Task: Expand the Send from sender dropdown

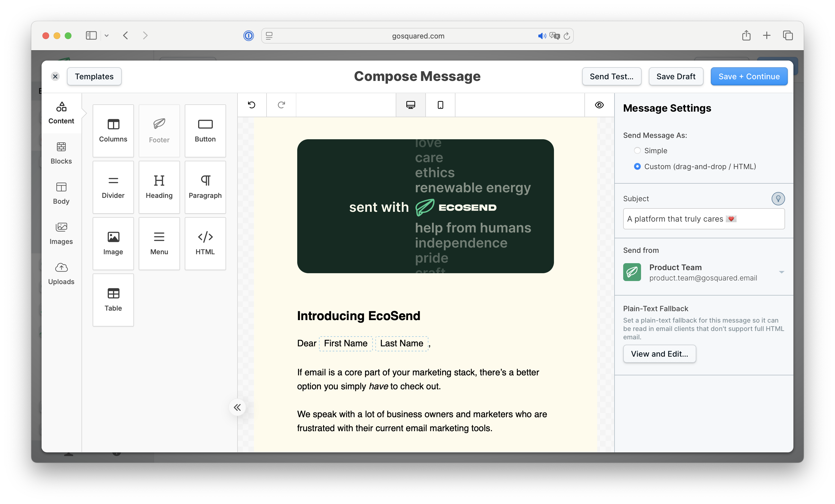Action: pos(781,272)
